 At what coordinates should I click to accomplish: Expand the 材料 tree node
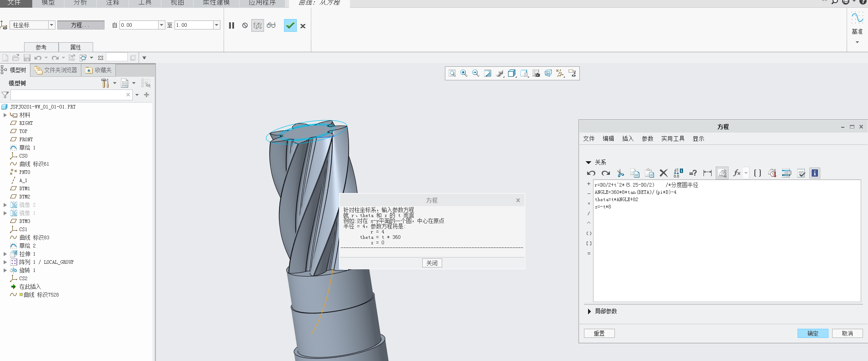5,115
